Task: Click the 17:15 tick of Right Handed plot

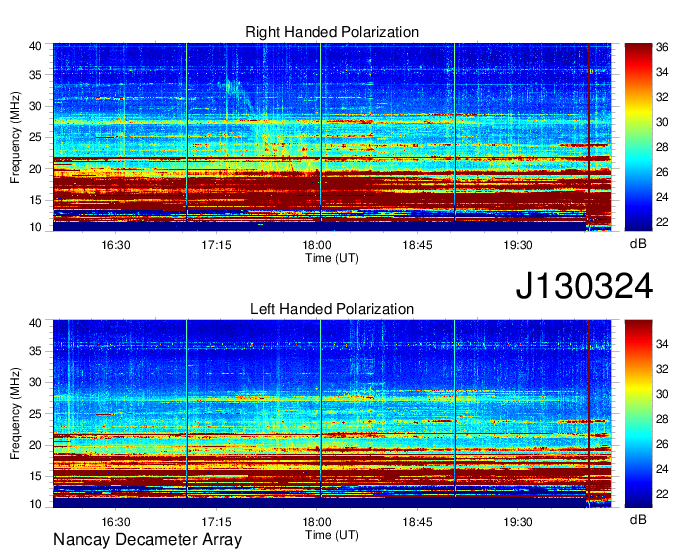Action: [x=216, y=245]
